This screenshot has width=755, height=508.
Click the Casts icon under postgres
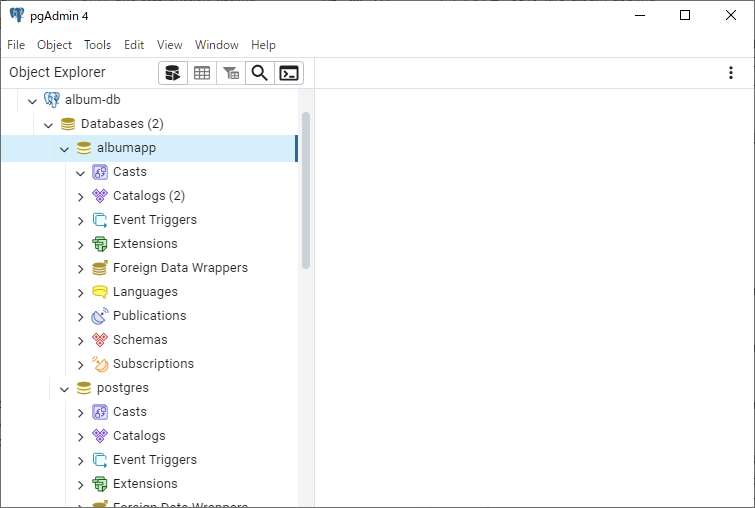click(x=100, y=412)
